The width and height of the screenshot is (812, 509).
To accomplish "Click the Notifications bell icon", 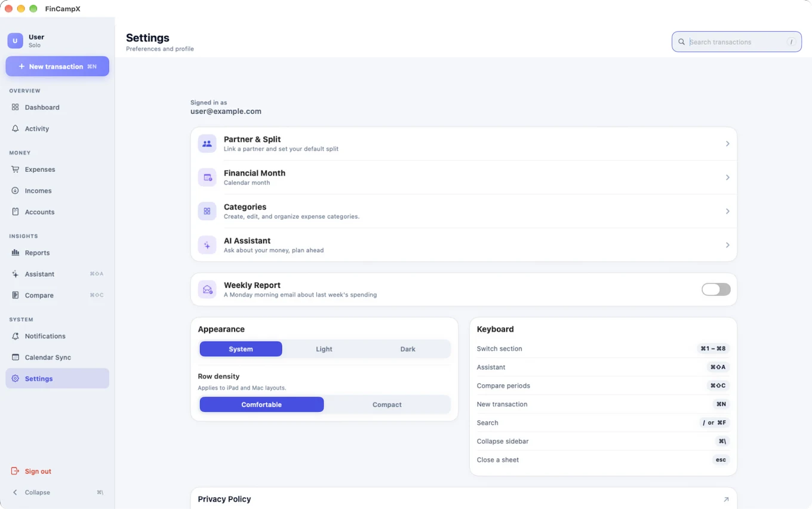I will [x=16, y=337].
